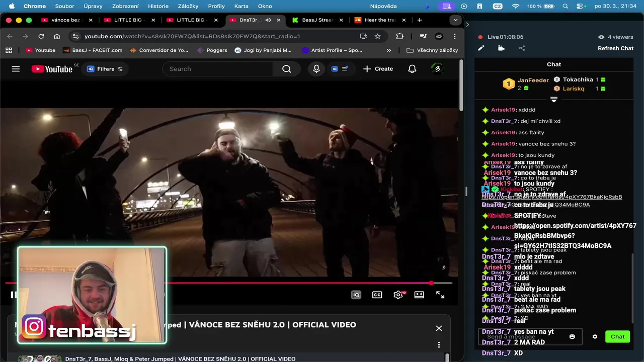Open the Všechny záložky folder

432,50
